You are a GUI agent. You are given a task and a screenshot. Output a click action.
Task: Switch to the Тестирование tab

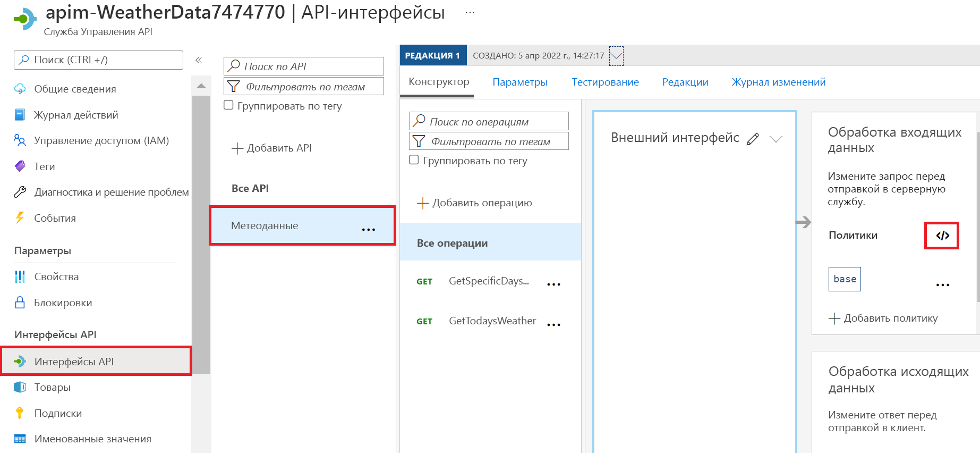605,82
